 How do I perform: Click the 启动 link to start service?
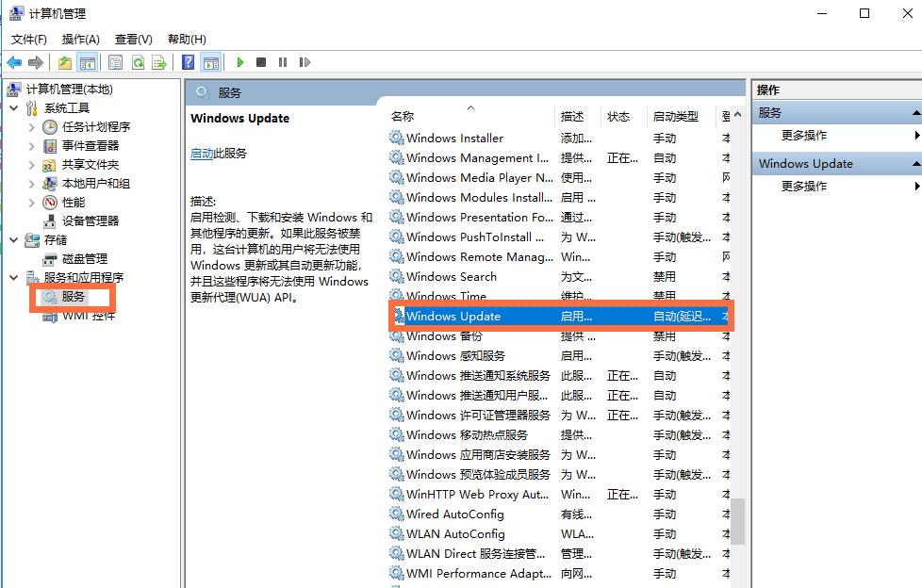point(202,154)
